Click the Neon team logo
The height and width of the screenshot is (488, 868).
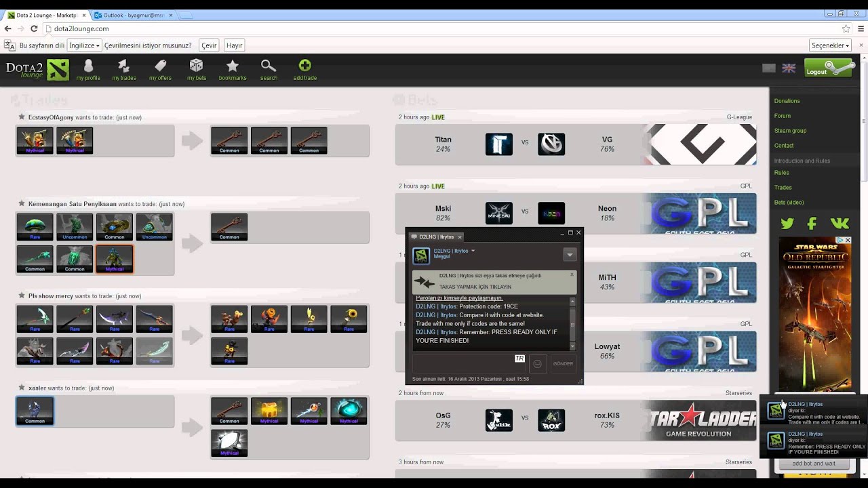tap(551, 213)
